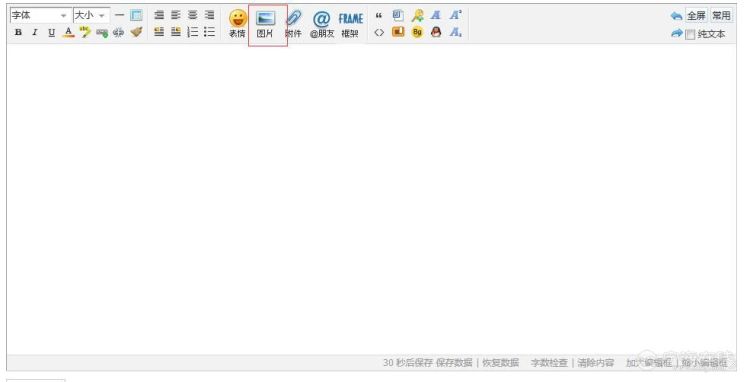Screen dimensions: 750x382
Task: Toggle italic formatting
Action: (x=34, y=33)
